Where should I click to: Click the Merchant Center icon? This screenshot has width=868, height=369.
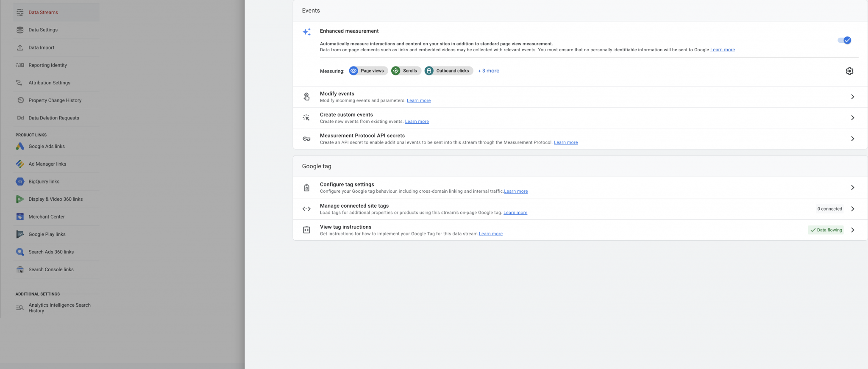tap(20, 216)
